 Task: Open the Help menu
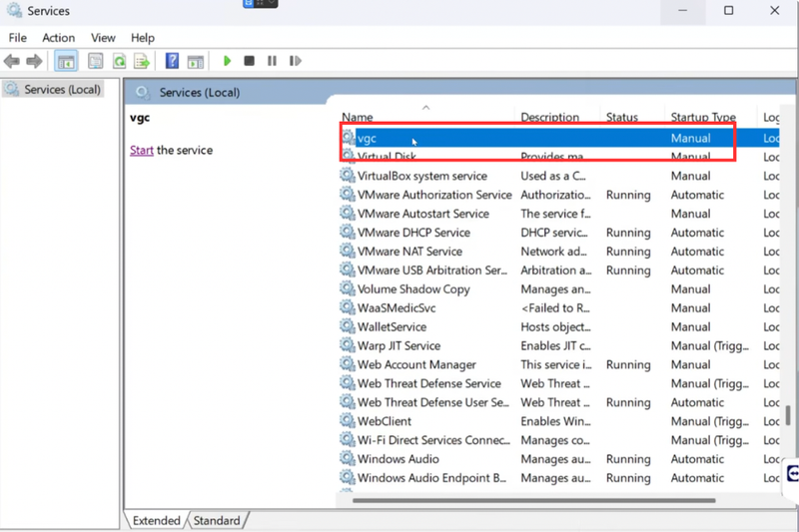click(x=142, y=38)
